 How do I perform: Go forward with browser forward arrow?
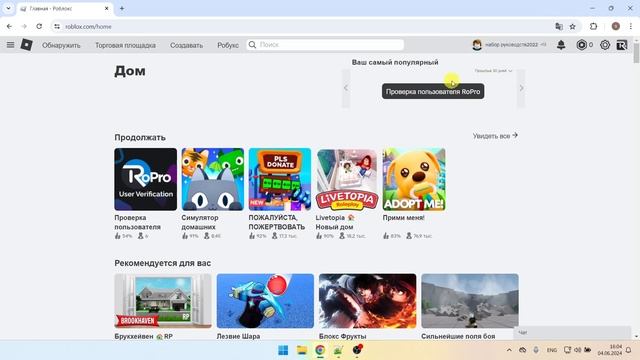(24, 26)
